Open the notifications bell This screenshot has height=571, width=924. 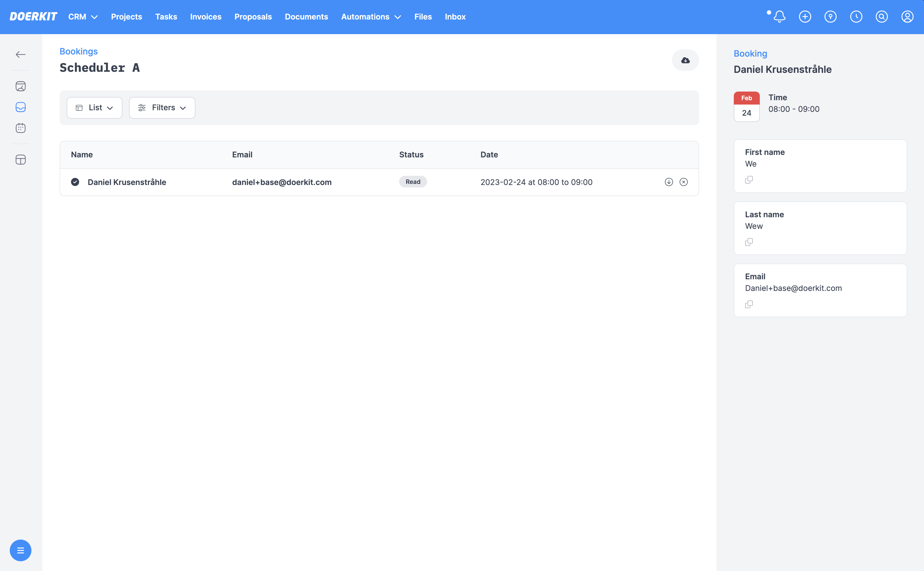779,17
